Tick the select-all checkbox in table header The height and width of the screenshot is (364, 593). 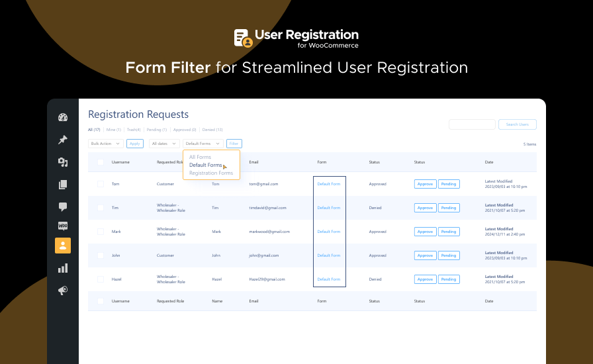[x=100, y=162]
